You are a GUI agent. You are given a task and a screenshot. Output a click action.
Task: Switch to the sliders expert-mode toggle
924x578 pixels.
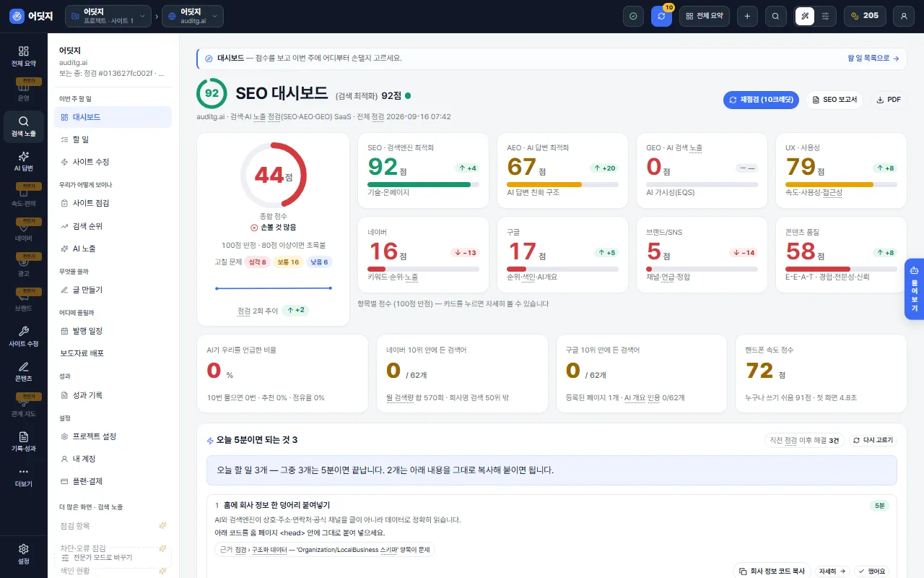click(x=826, y=16)
